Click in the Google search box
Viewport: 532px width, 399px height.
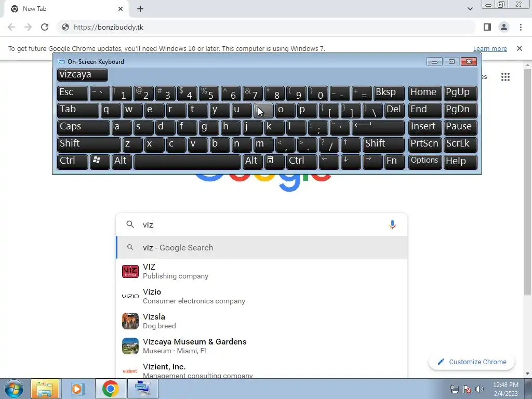pos(262,224)
